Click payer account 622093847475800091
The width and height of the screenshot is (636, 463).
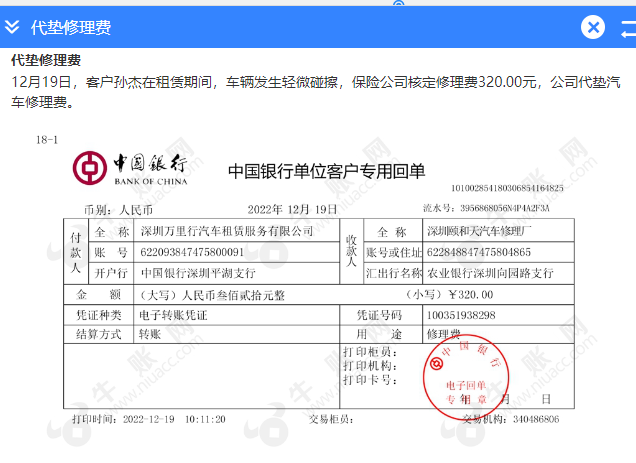(192, 252)
